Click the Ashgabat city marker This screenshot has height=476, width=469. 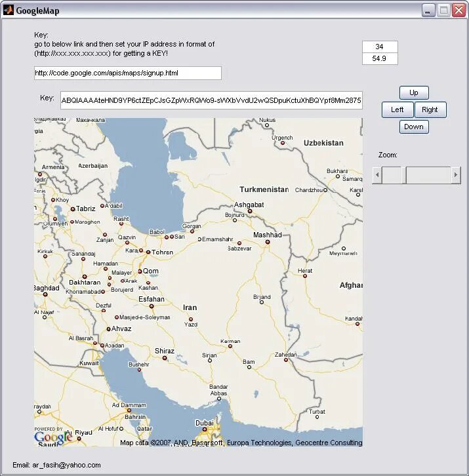click(x=250, y=211)
